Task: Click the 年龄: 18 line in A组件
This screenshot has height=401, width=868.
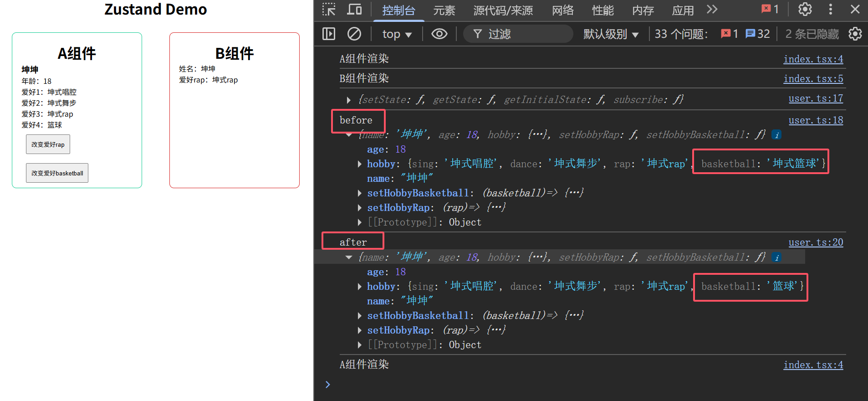Action: [36, 81]
